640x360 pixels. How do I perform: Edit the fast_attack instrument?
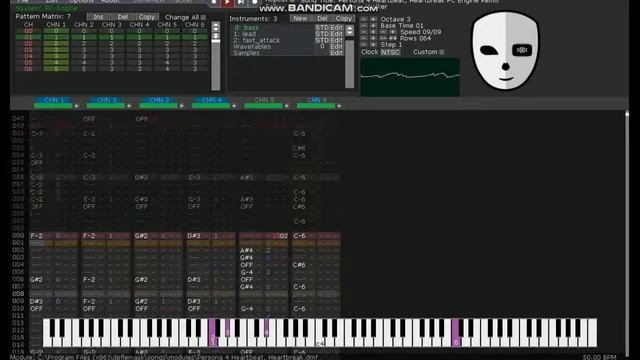(336, 40)
